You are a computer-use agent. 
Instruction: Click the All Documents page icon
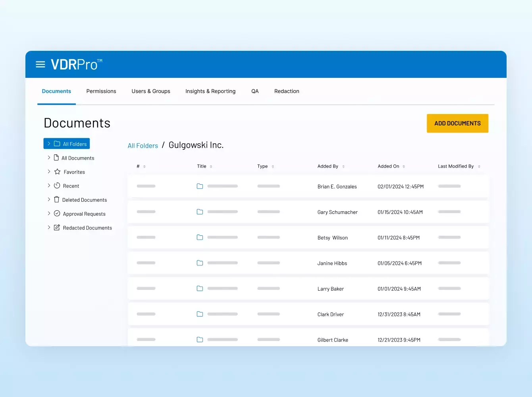(56, 158)
